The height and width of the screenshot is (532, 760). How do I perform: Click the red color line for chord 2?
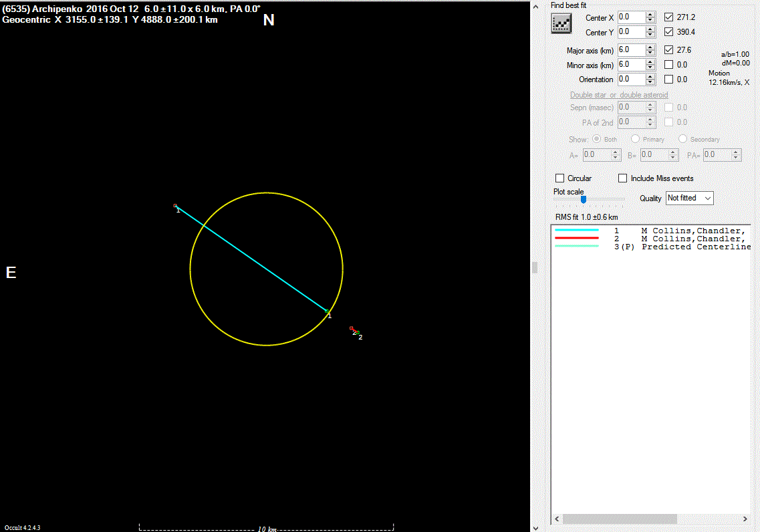[577, 238]
